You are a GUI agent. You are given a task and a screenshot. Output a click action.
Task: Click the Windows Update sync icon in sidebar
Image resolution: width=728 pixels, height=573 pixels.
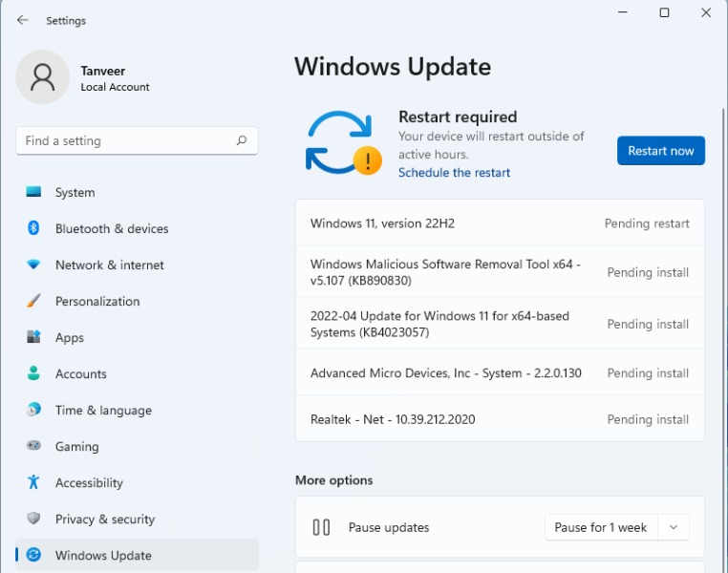[x=33, y=555]
